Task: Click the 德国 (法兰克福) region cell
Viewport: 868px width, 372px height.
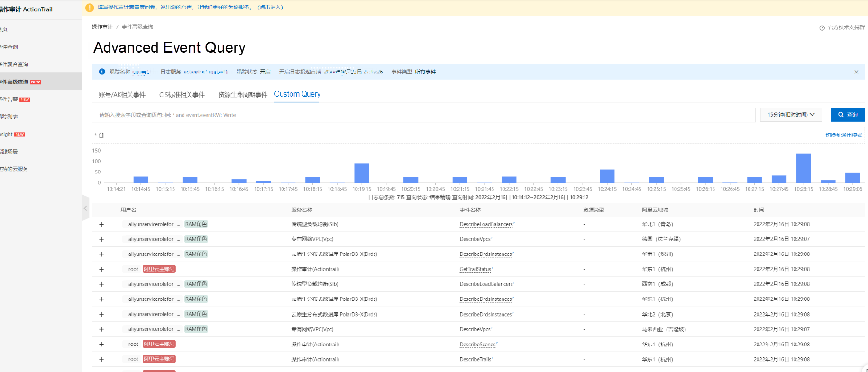Action: click(661, 239)
